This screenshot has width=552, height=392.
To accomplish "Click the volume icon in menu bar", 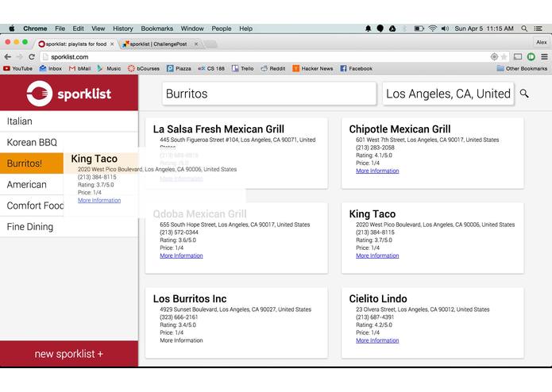I will coord(445,29).
